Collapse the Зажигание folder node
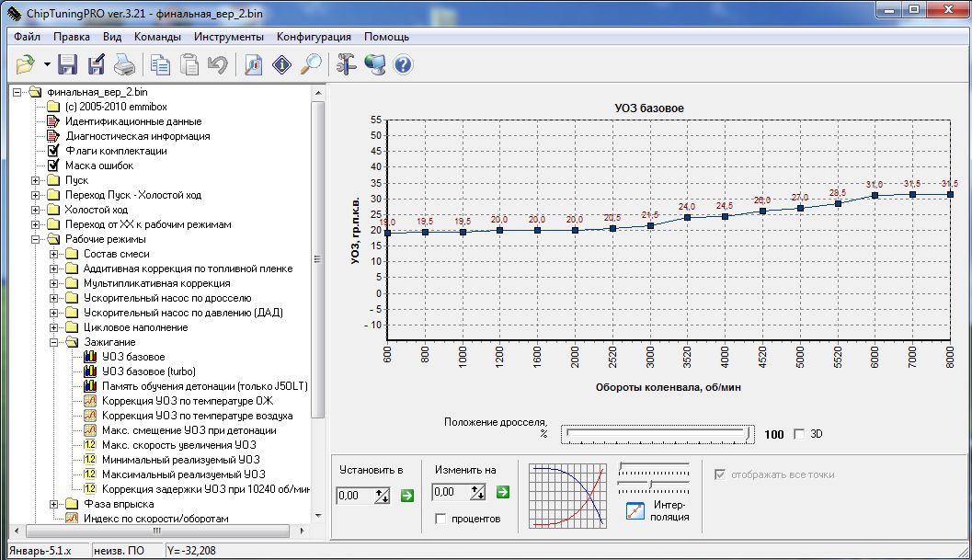Viewport: 972px width, 560px height. [x=55, y=342]
